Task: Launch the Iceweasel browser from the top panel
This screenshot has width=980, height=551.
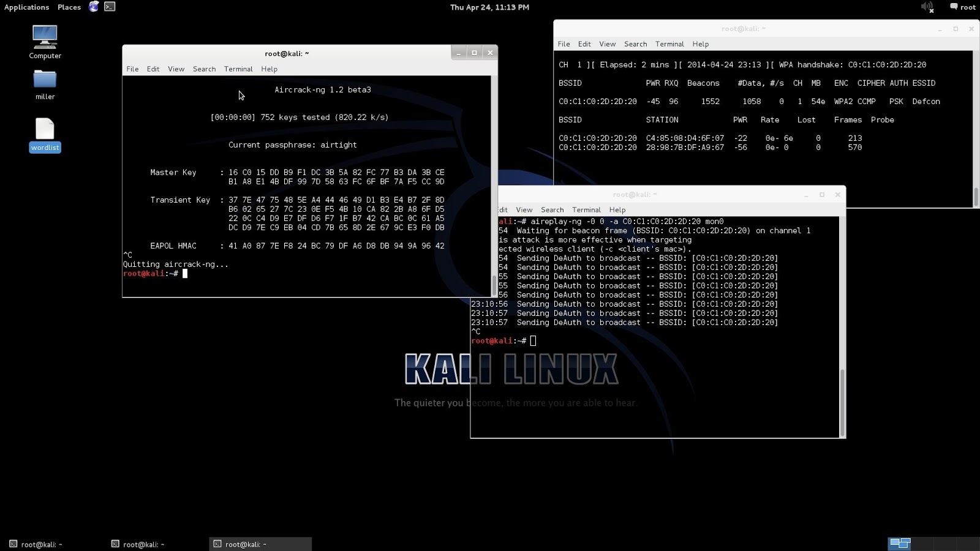Action: [93, 7]
